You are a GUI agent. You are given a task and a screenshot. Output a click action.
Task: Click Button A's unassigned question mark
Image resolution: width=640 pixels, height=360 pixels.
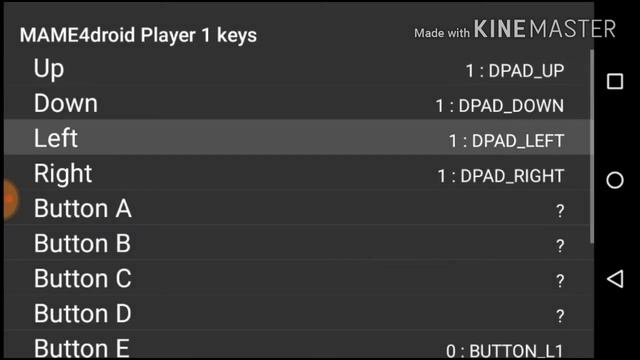pyautogui.click(x=560, y=211)
